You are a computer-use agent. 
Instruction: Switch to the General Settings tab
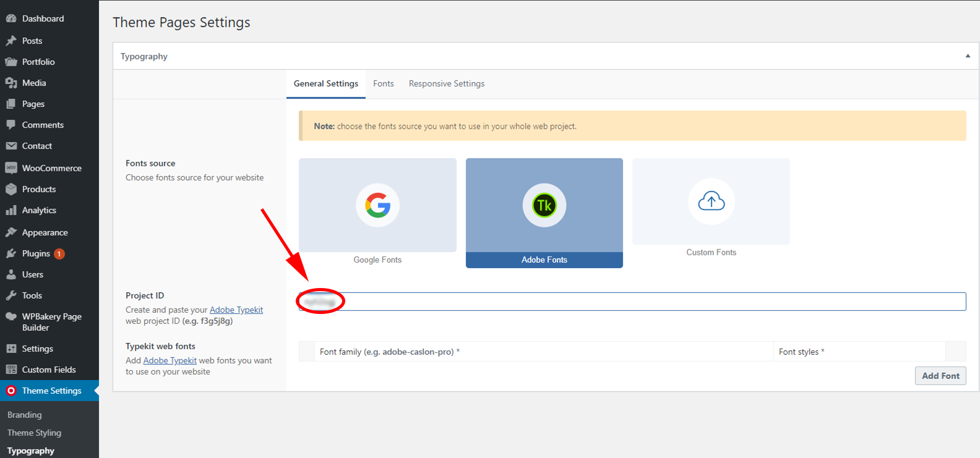coord(326,83)
